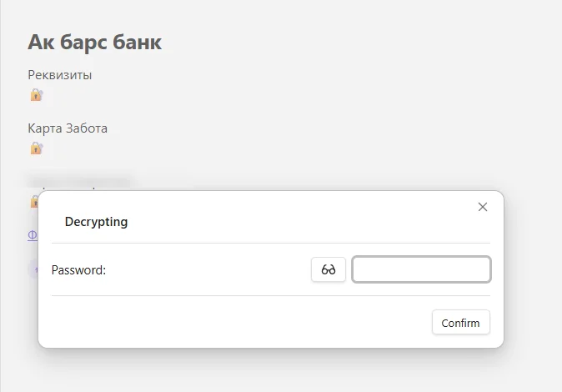The image size is (562, 392).
Task: Follow the partially hidden purple link
Action: point(33,235)
